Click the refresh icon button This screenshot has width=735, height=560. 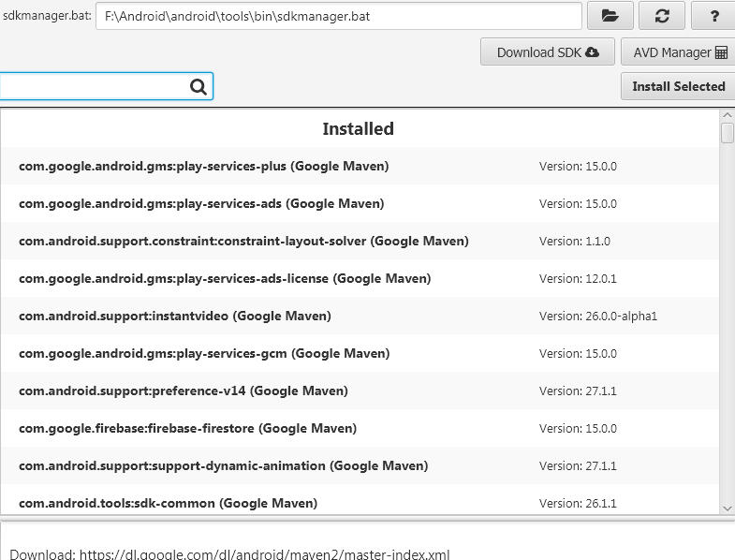[661, 16]
